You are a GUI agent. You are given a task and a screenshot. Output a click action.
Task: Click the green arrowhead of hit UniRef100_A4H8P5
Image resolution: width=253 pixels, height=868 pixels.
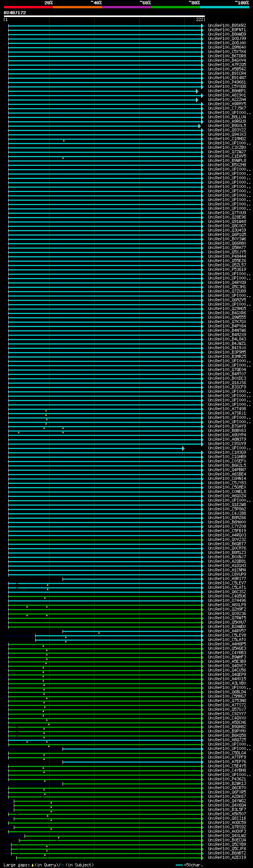click(202, 644)
